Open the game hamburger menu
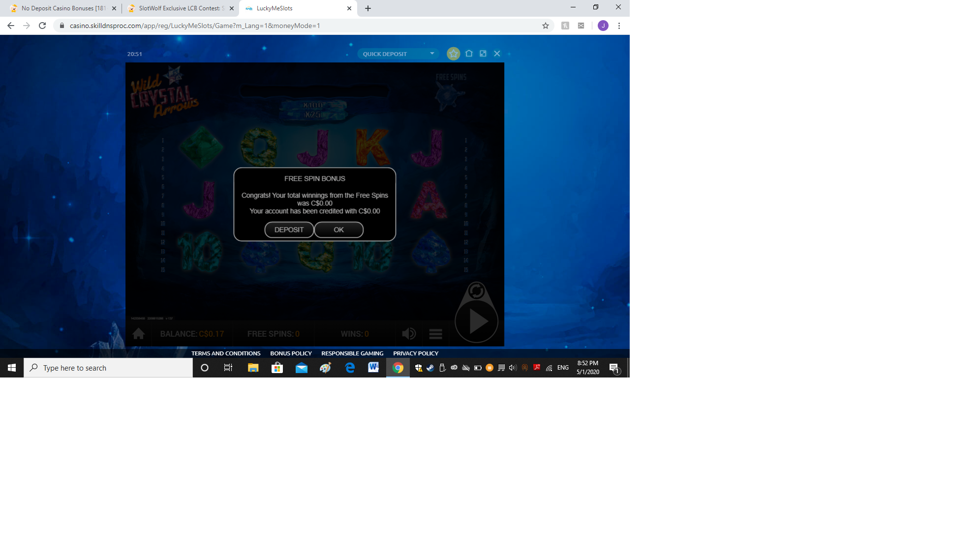 (435, 334)
